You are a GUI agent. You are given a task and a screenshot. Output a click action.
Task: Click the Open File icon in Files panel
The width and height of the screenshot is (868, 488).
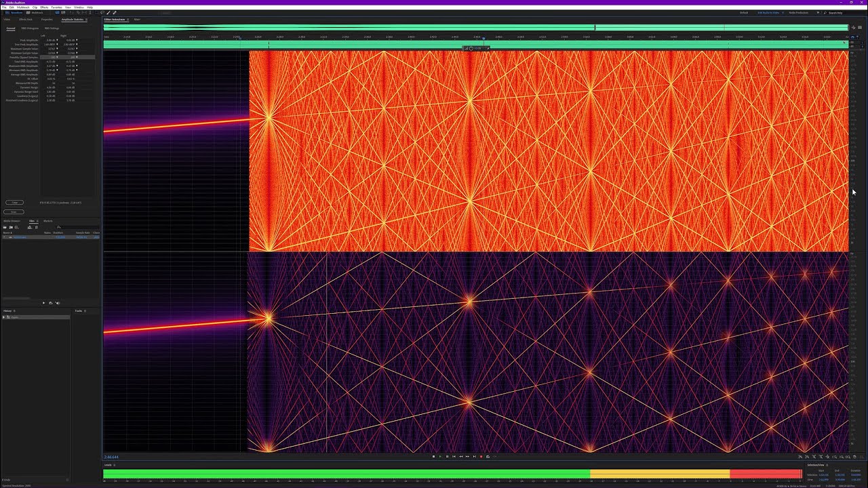(5, 227)
